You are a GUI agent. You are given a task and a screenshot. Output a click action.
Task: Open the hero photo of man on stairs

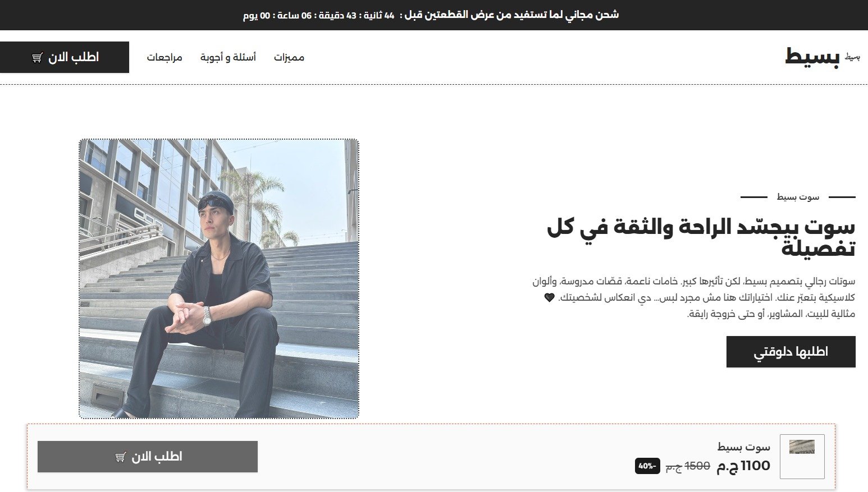[x=219, y=279]
